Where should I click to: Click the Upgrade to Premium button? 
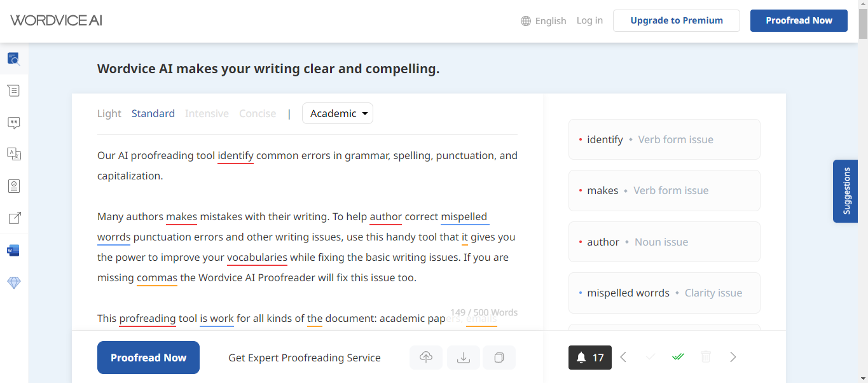tap(677, 20)
